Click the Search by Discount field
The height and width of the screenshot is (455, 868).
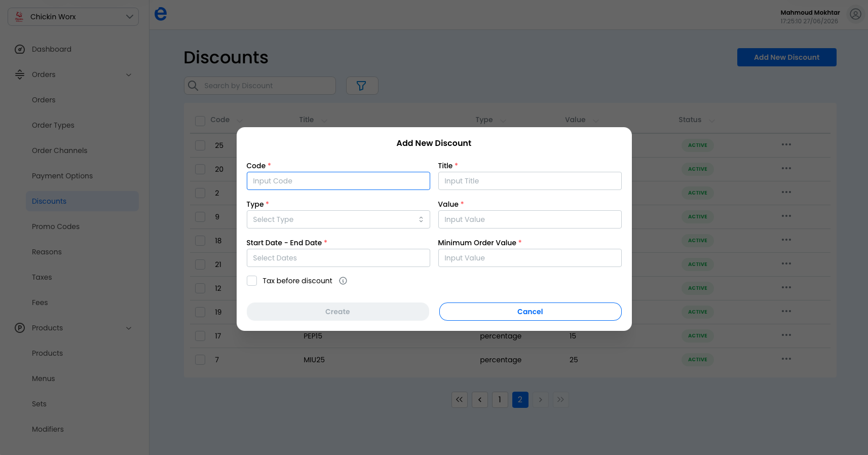(x=260, y=86)
